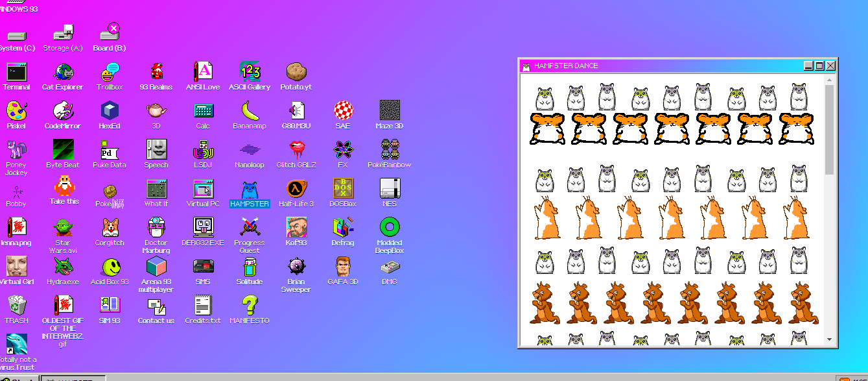Open the Robby stick figure icon
This screenshot has width=868, height=381.
[16, 193]
